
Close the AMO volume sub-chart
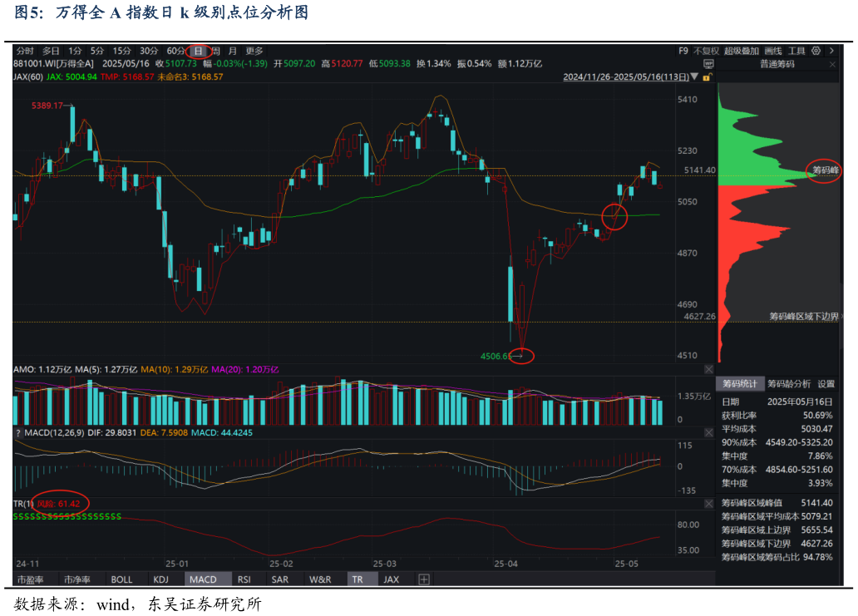pos(708,369)
